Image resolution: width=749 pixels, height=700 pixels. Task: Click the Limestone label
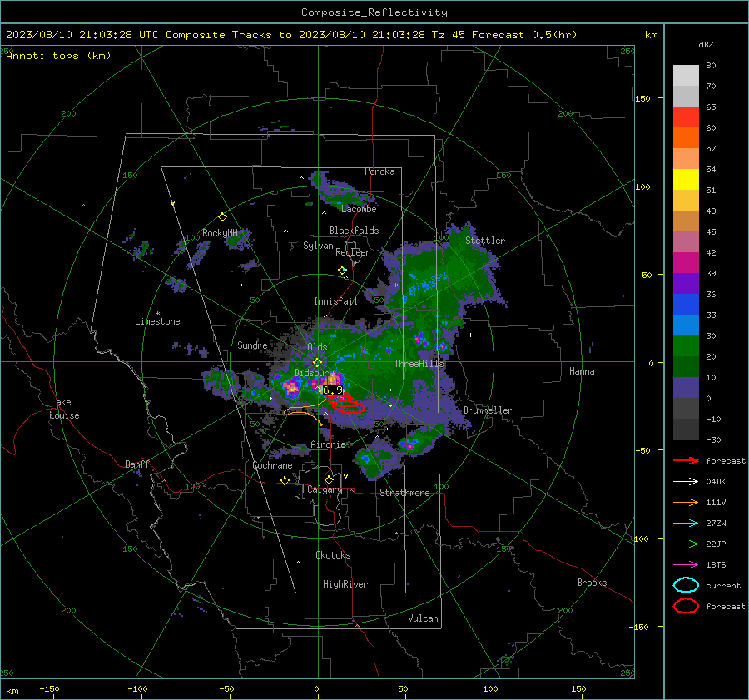point(157,321)
